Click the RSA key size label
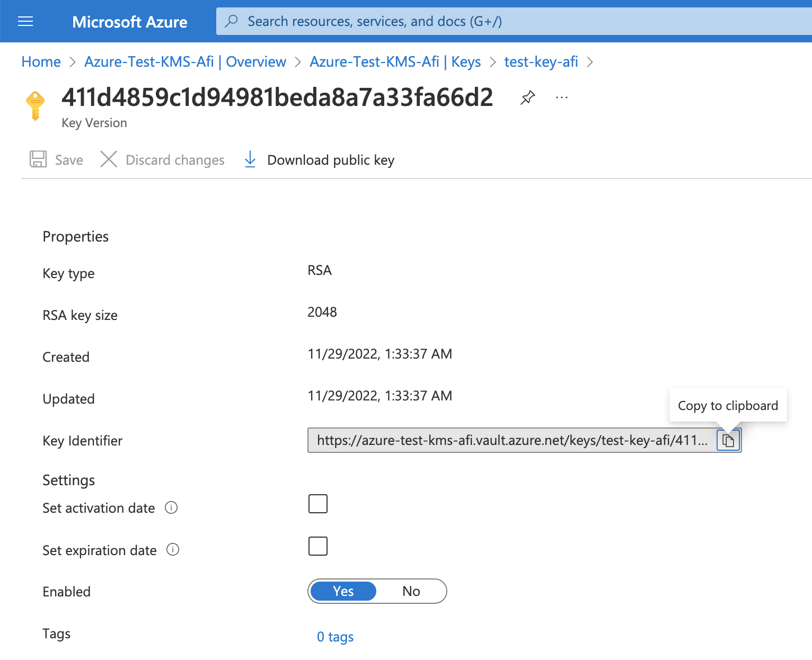 [x=80, y=315]
